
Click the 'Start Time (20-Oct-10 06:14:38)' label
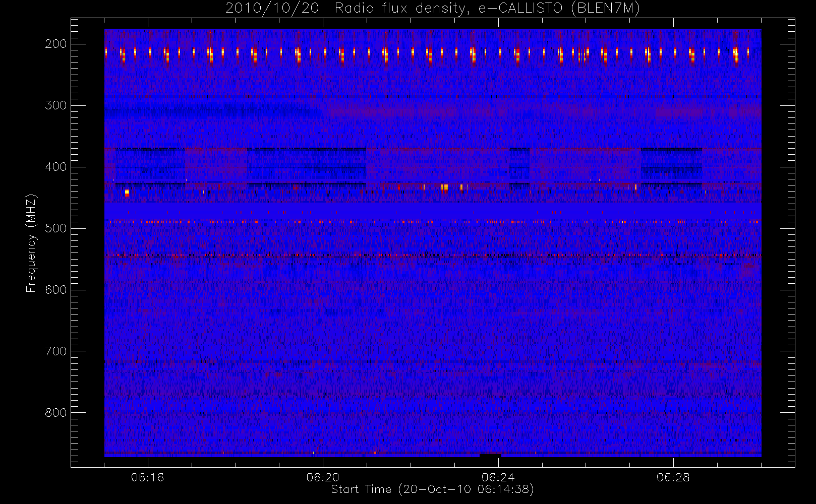[x=432, y=489]
